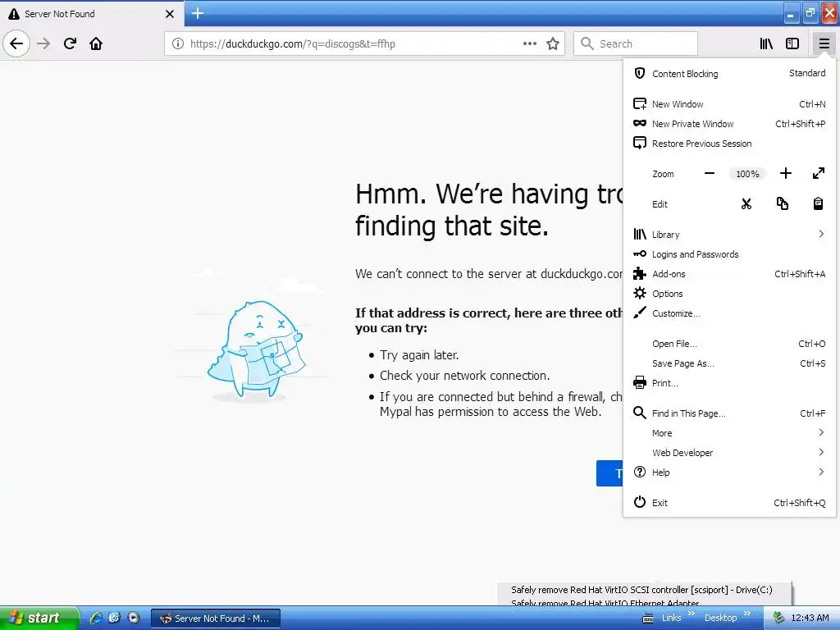The height and width of the screenshot is (630, 840).
Task: Click the blue Try Again button
Action: [x=609, y=473]
